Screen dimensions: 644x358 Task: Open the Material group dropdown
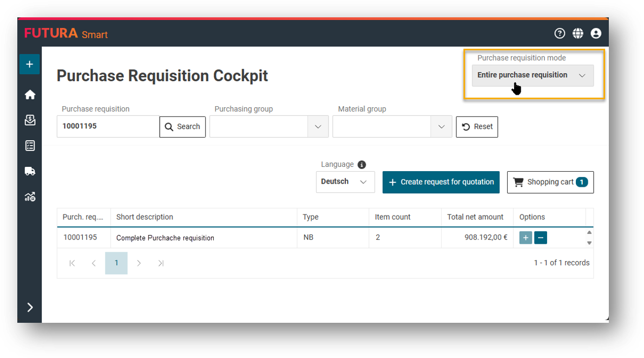tap(392, 127)
